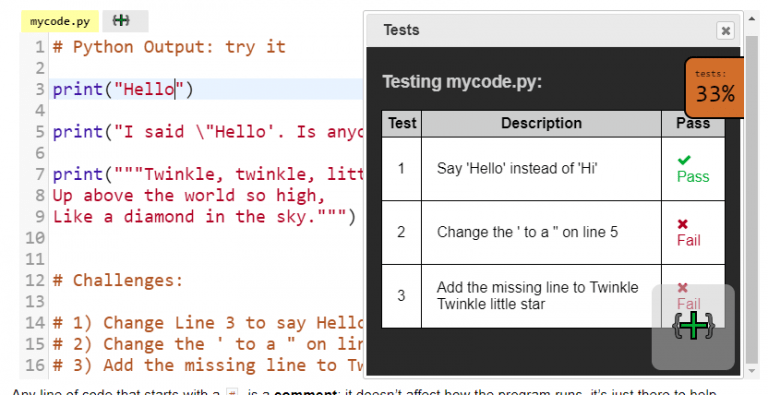The width and height of the screenshot is (768, 395).
Task: Click the green Pass checkmark for test 1
Action: 684,160
